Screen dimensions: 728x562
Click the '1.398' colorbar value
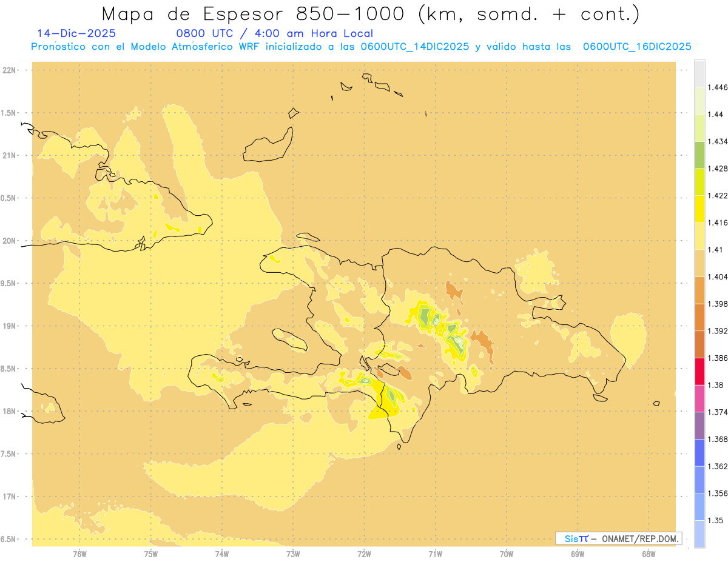click(717, 304)
